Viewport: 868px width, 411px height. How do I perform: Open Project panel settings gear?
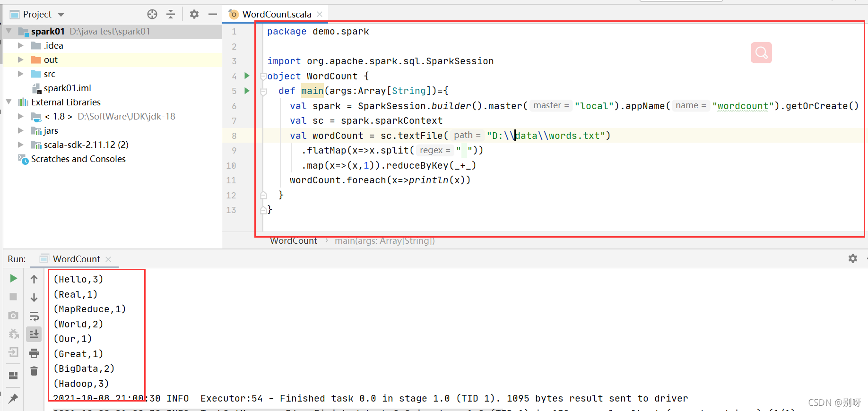[194, 14]
